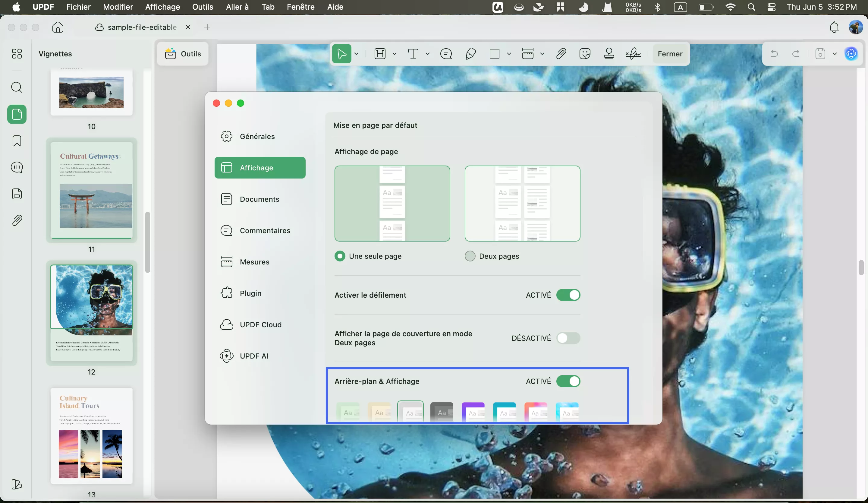This screenshot has width=868, height=503.
Task: Open the sticker tool
Action: 585,54
